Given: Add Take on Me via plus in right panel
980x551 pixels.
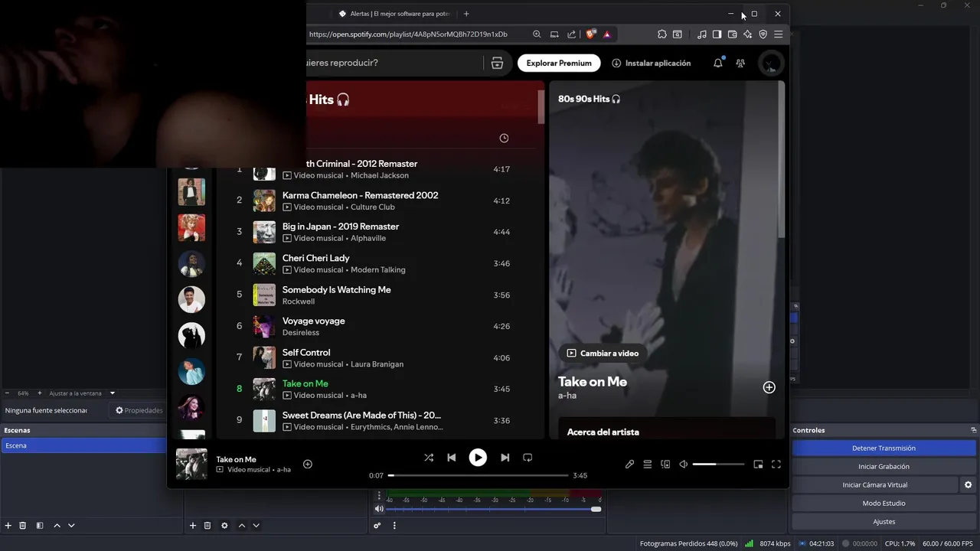Looking at the screenshot, I should click(x=769, y=387).
